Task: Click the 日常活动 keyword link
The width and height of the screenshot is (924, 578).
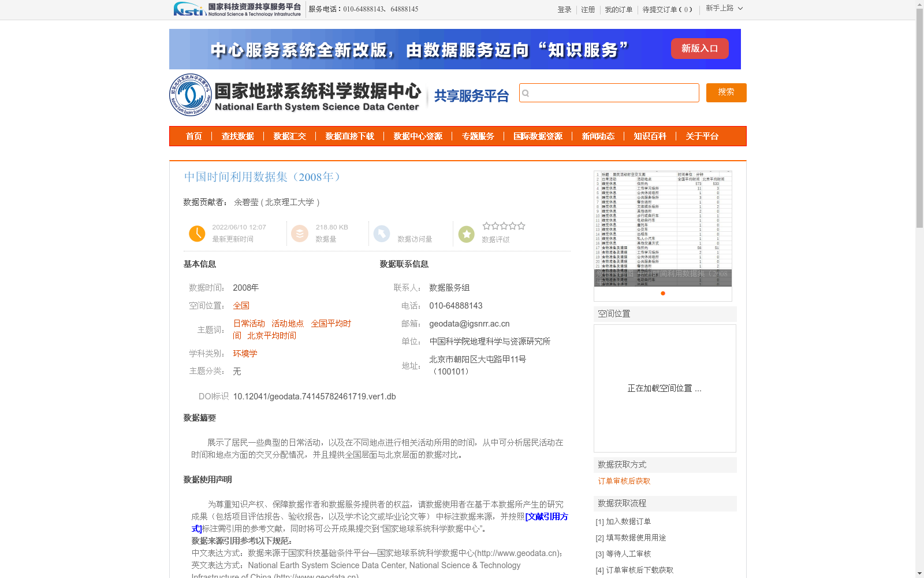Action: coord(249,324)
